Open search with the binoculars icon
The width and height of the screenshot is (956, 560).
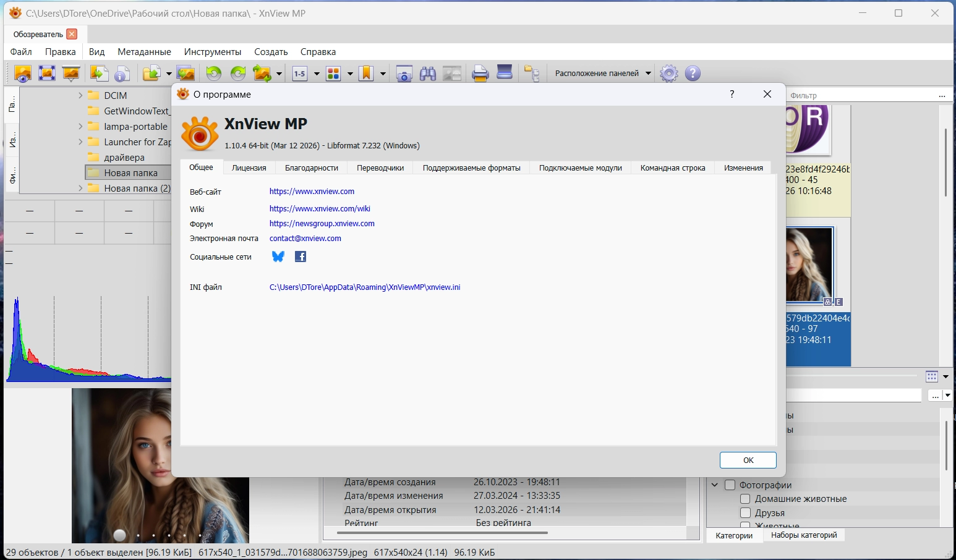tap(428, 74)
